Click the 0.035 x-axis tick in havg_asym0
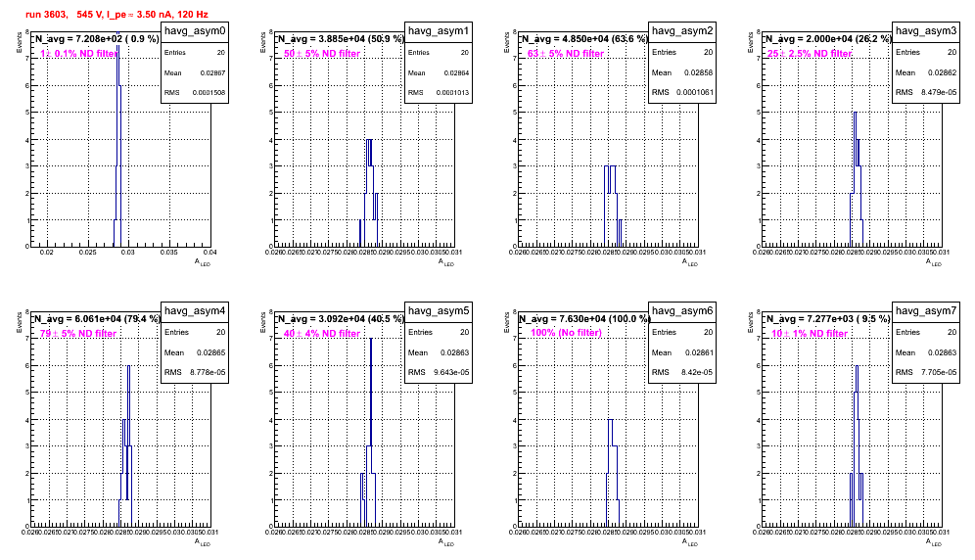This screenshot has height=560, width=975. click(169, 252)
